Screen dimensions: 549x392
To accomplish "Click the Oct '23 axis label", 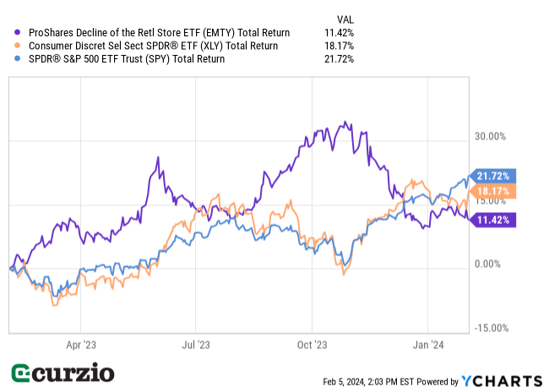I will pyautogui.click(x=312, y=345).
